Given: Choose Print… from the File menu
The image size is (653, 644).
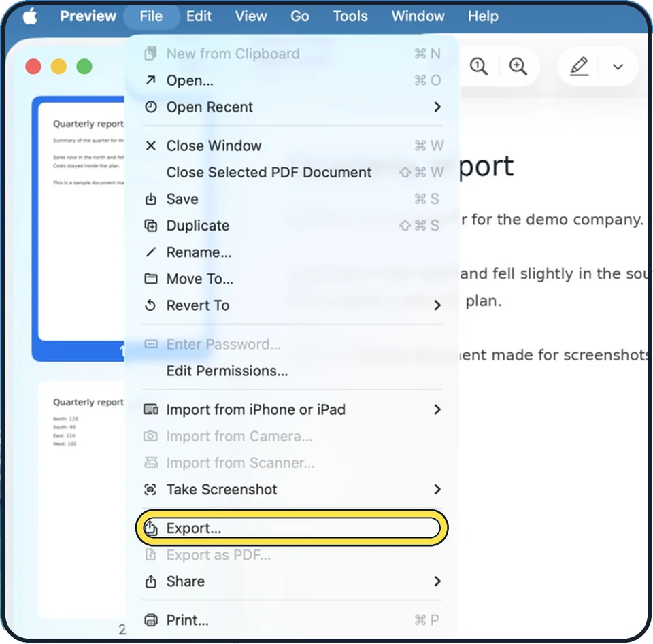Looking at the screenshot, I should [292, 620].
